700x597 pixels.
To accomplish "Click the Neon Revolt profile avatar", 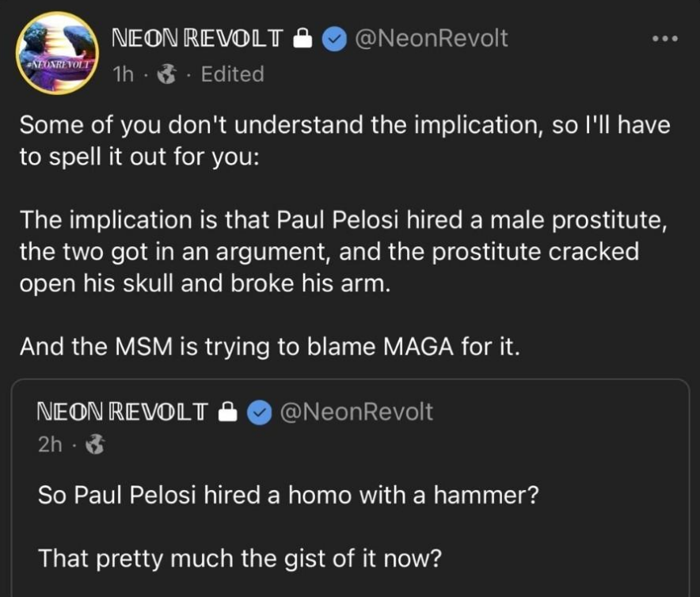I will coord(56,53).
